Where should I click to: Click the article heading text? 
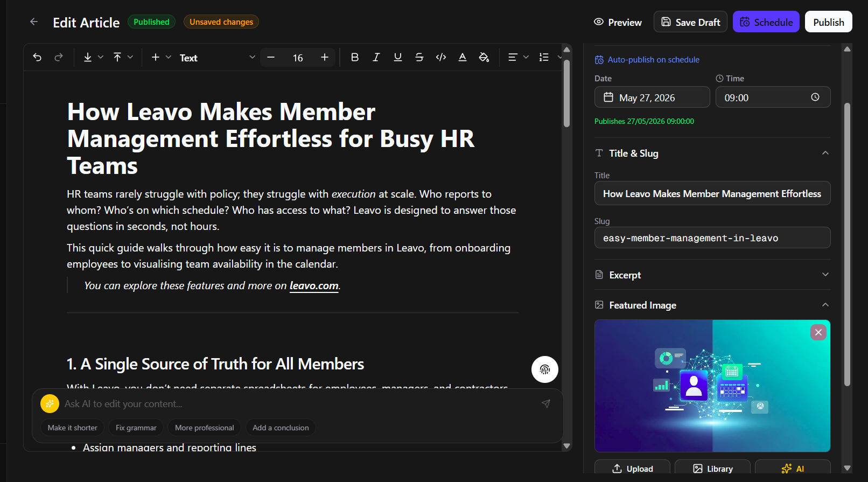pos(271,139)
